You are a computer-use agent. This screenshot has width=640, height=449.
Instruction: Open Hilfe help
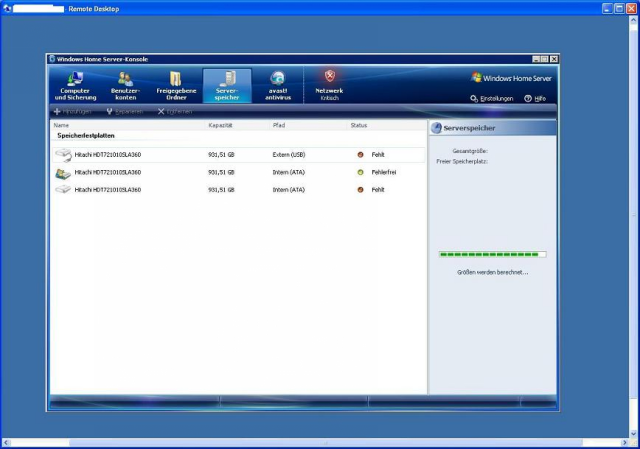(535, 99)
